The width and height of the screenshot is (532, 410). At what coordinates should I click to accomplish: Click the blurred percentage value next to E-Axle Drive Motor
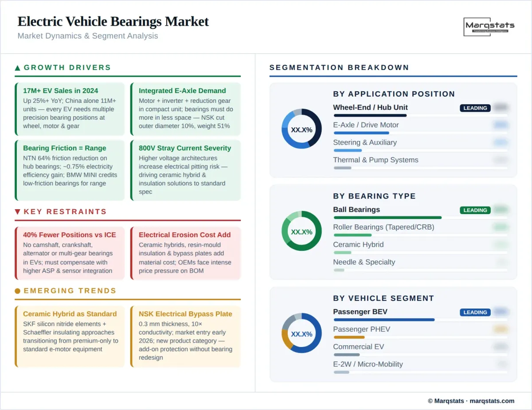[501, 125]
